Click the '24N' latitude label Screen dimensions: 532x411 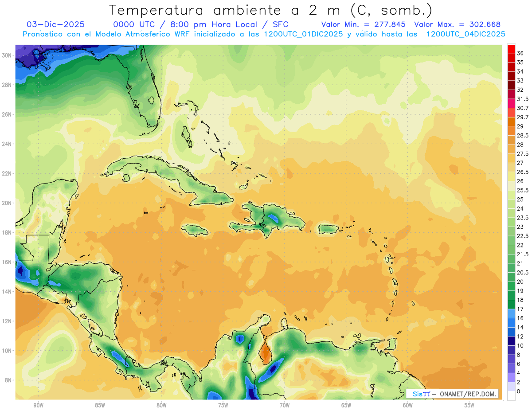tap(8, 144)
